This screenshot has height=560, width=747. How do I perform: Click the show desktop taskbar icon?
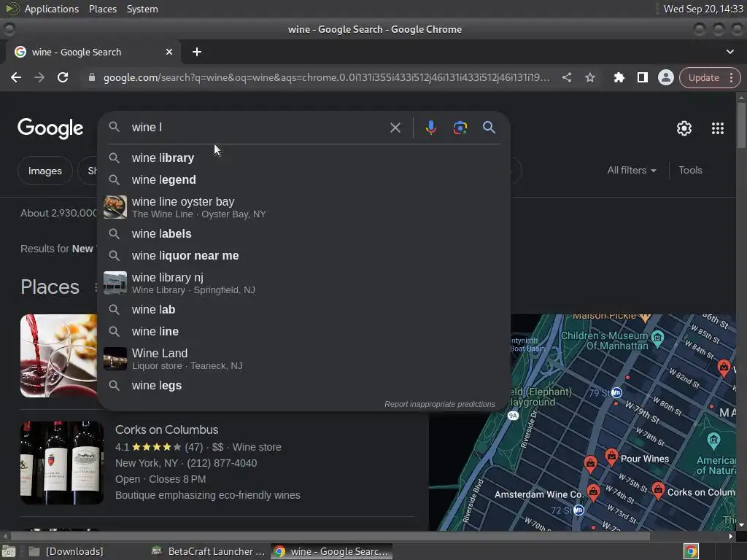click(x=9, y=551)
